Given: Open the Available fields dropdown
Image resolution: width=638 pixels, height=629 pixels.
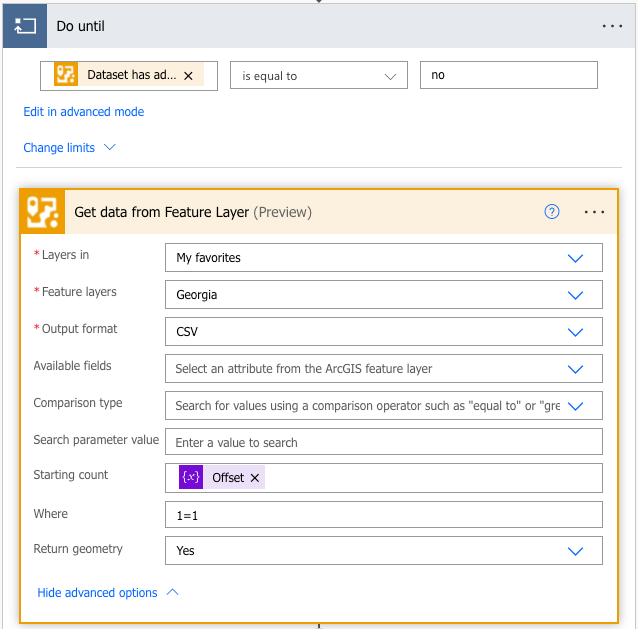Looking at the screenshot, I should point(575,369).
